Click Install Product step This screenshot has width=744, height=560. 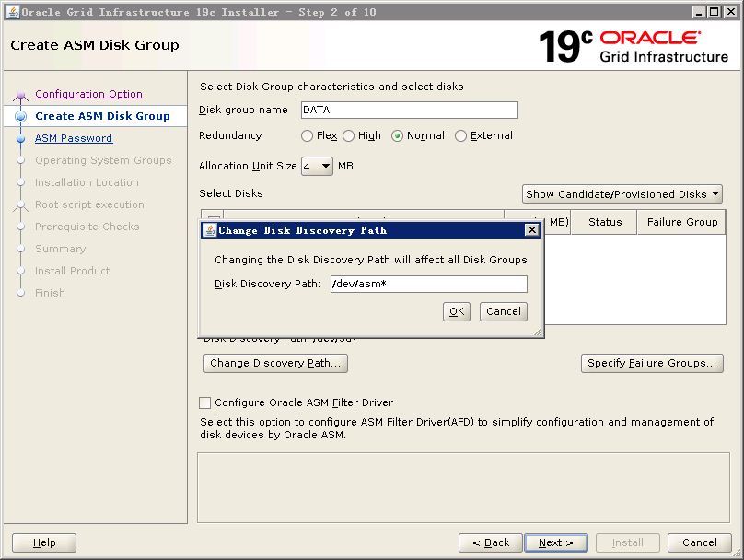[72, 271]
